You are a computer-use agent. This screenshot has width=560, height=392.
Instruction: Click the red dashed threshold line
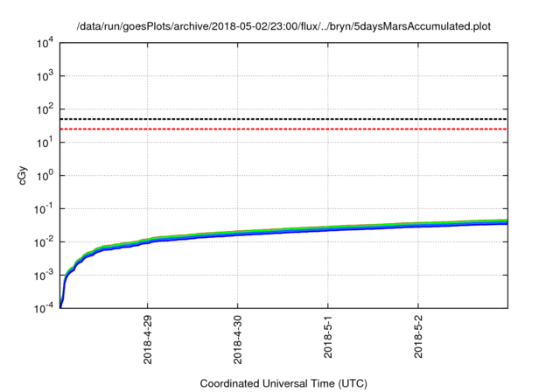tap(283, 129)
